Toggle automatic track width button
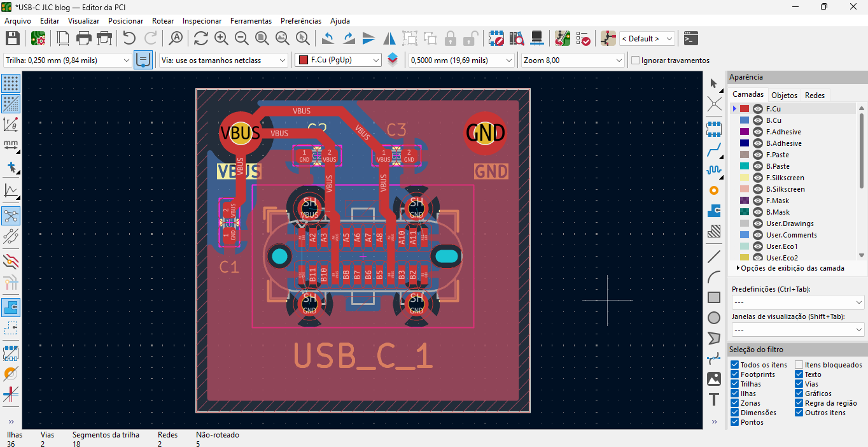Screen dimensions: 868x447 tap(143, 60)
